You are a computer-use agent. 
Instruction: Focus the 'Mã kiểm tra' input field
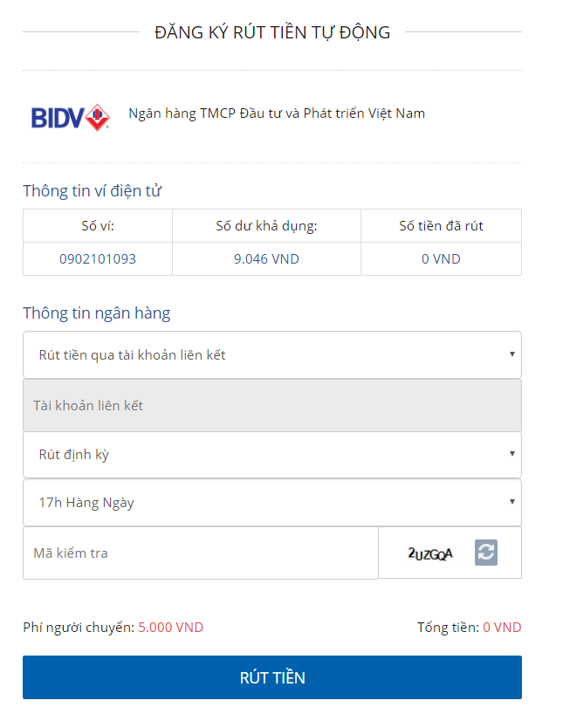(x=201, y=553)
